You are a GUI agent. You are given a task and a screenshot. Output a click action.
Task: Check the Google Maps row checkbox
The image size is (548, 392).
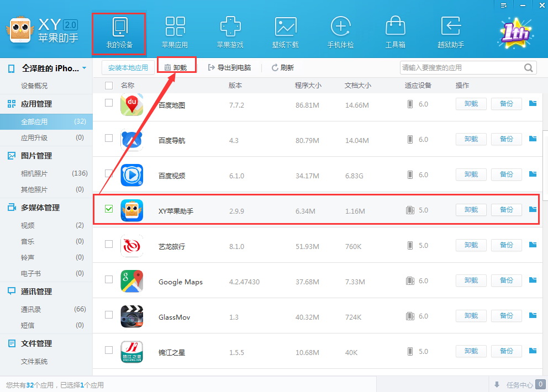109,279
